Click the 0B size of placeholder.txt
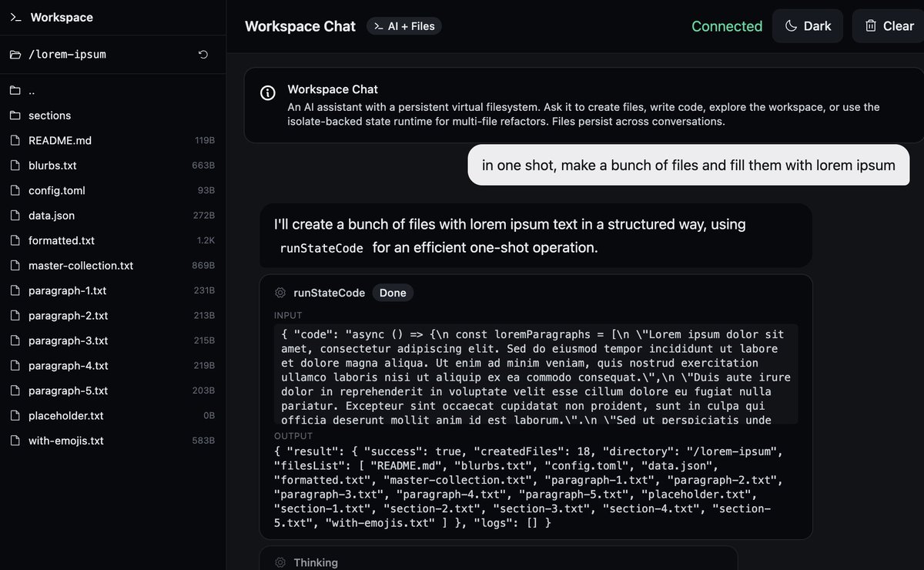Screen dimensions: 924x570 click(x=209, y=416)
